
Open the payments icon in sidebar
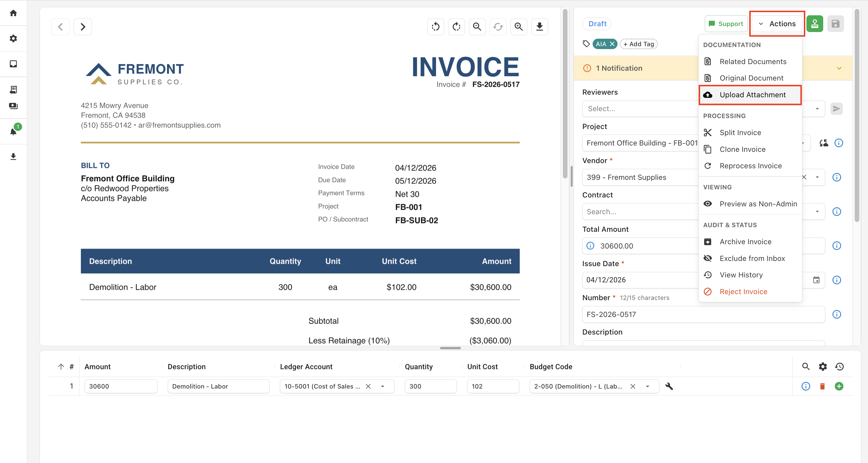(x=13, y=106)
